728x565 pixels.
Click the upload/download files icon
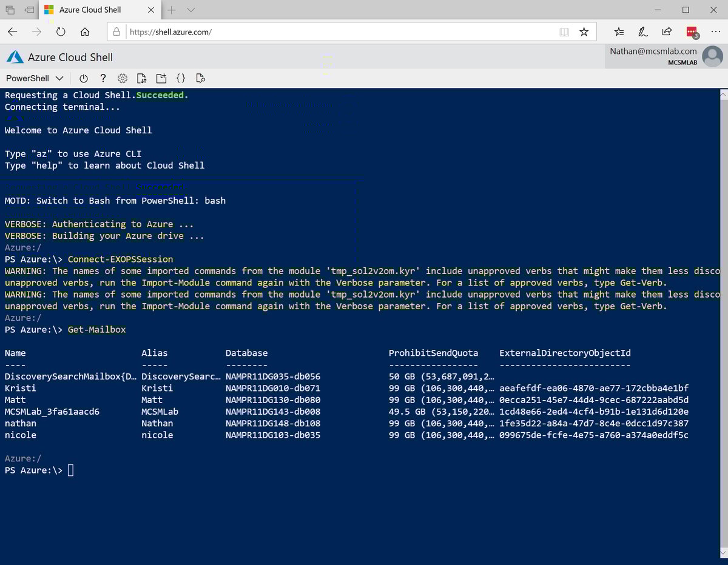tap(142, 78)
